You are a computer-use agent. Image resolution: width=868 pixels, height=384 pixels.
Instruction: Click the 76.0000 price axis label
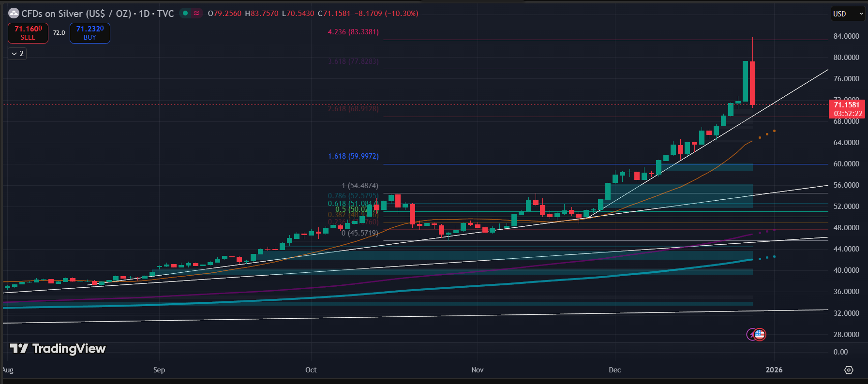pos(846,79)
